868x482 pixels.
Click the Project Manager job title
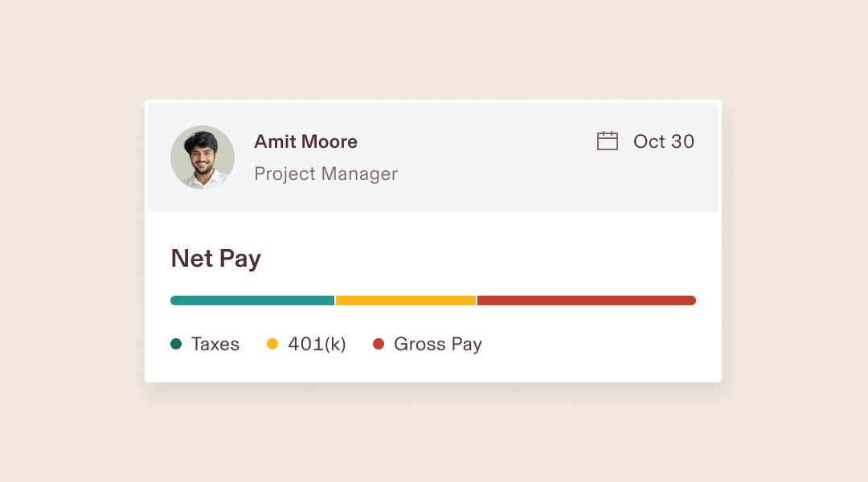(x=326, y=174)
